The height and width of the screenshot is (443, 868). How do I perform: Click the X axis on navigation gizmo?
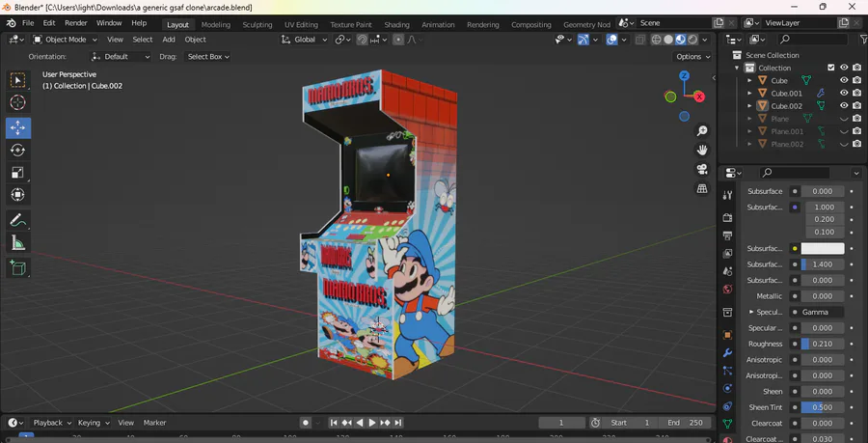[699, 97]
